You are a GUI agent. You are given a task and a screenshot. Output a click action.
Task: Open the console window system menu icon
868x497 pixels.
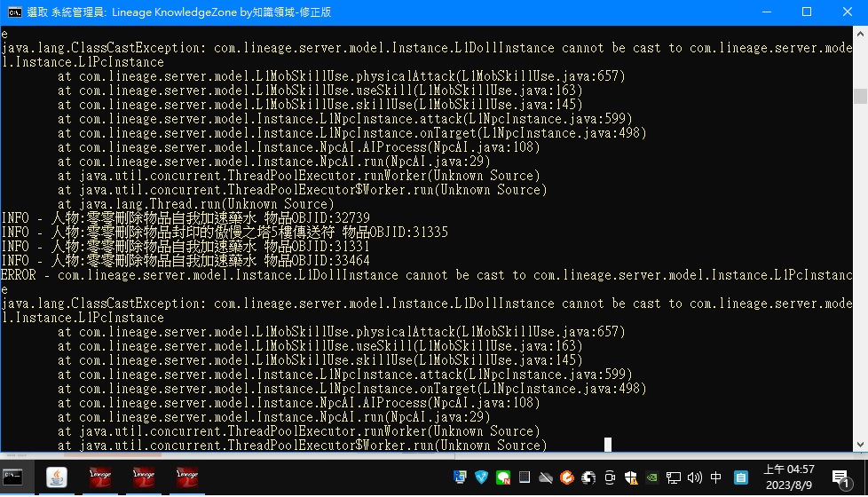[14, 12]
